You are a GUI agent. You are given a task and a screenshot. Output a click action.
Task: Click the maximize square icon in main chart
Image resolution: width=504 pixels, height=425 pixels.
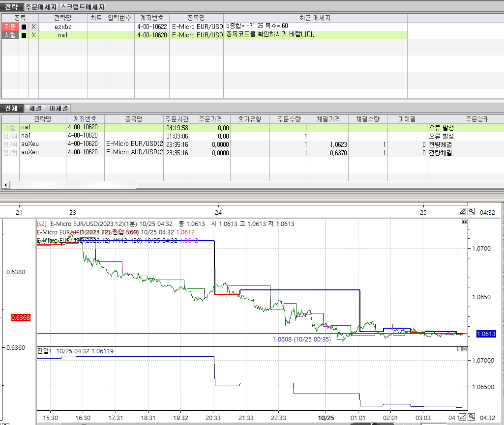click(464, 223)
